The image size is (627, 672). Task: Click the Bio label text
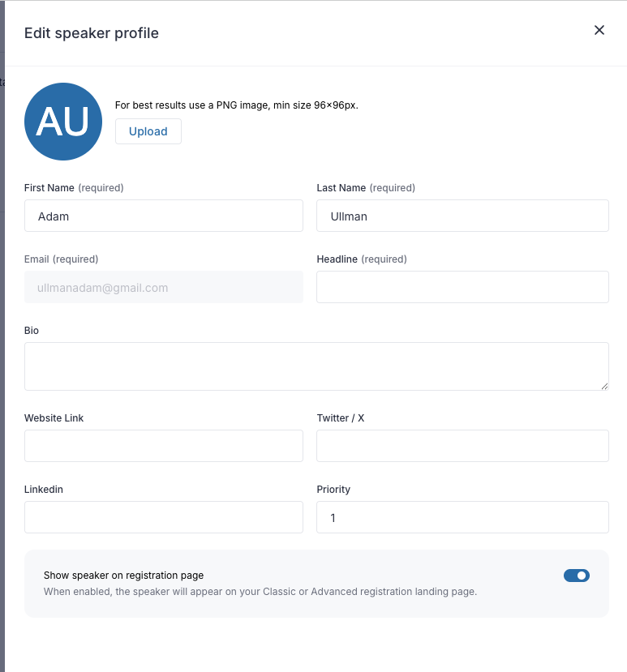tap(32, 331)
